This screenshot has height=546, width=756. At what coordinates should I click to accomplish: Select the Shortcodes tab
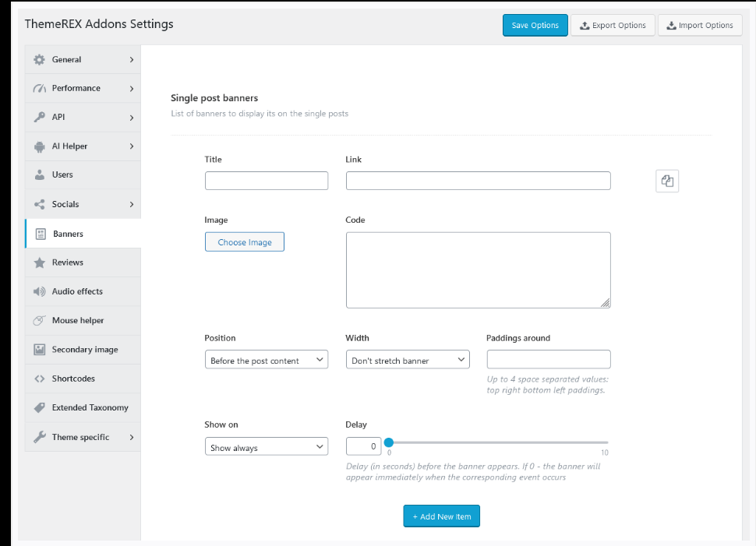coord(83,379)
